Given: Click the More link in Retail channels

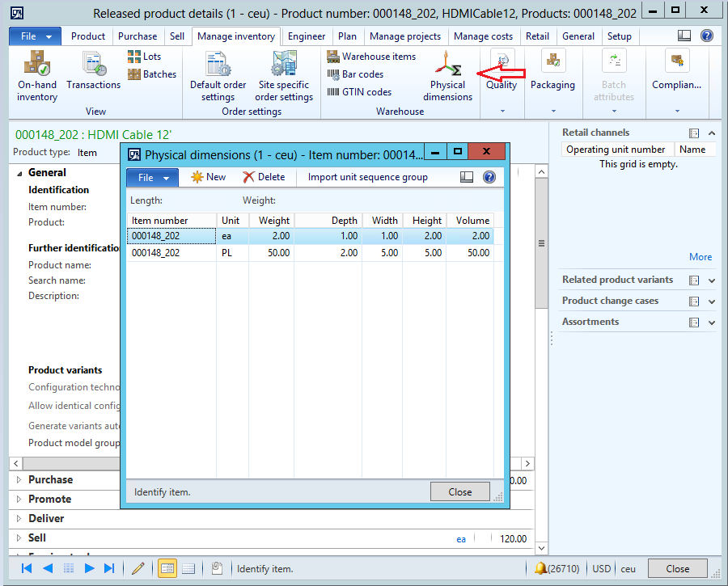Looking at the screenshot, I should (x=700, y=257).
